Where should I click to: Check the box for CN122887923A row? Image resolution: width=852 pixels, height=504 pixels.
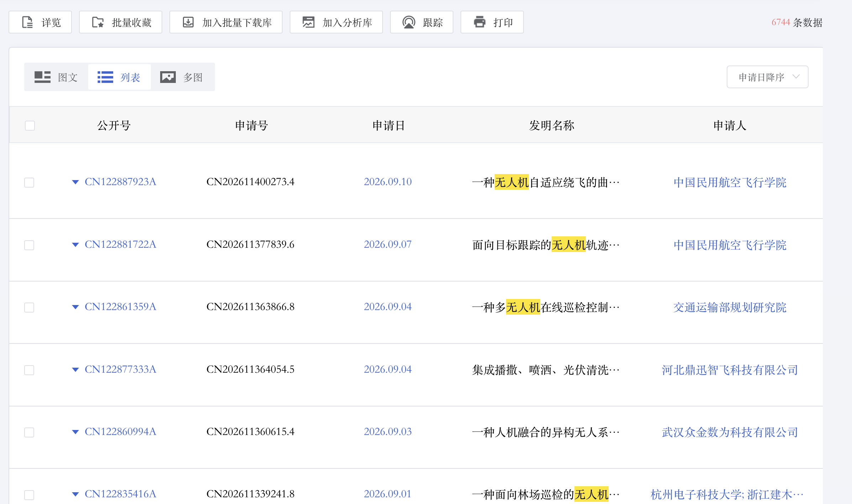click(29, 183)
